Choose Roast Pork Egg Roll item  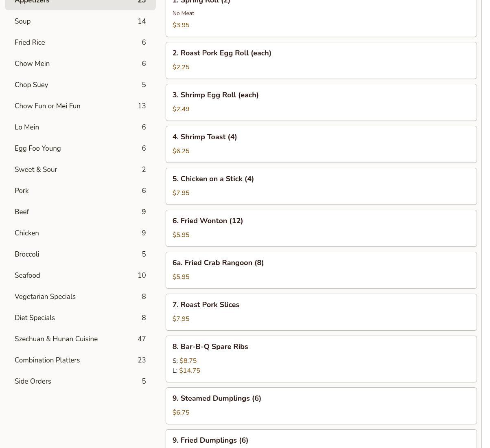321,60
